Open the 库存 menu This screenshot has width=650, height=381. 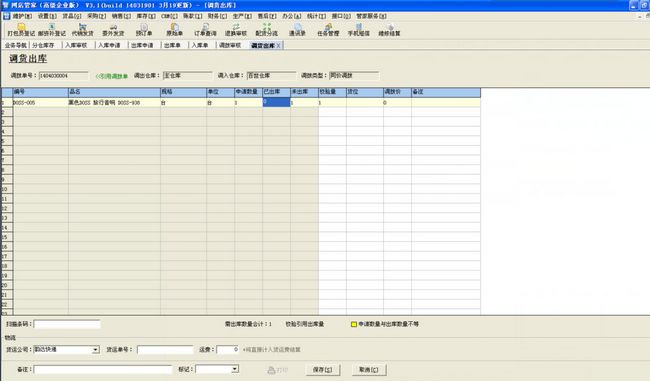(146, 16)
